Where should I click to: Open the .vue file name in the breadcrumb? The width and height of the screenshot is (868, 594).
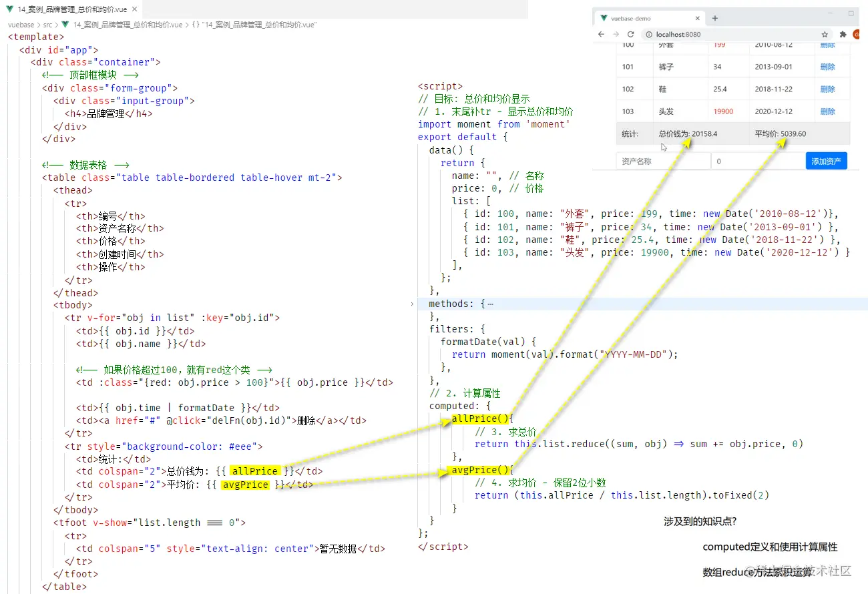[x=128, y=25]
